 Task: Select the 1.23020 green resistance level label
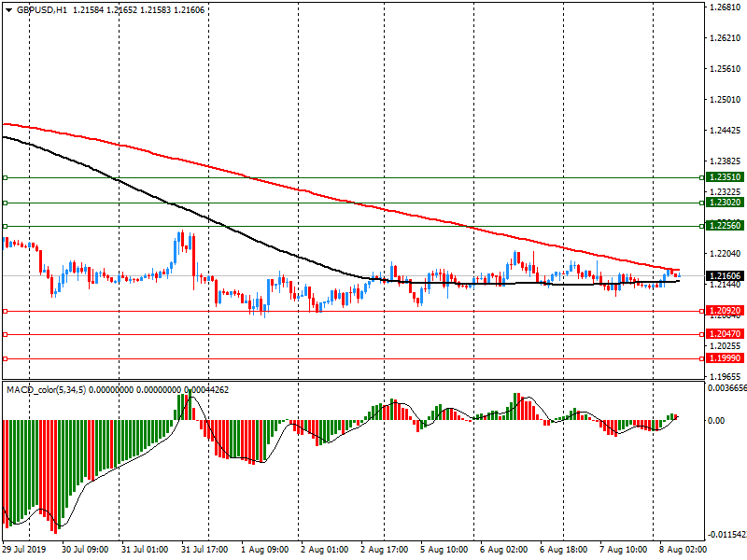point(725,203)
